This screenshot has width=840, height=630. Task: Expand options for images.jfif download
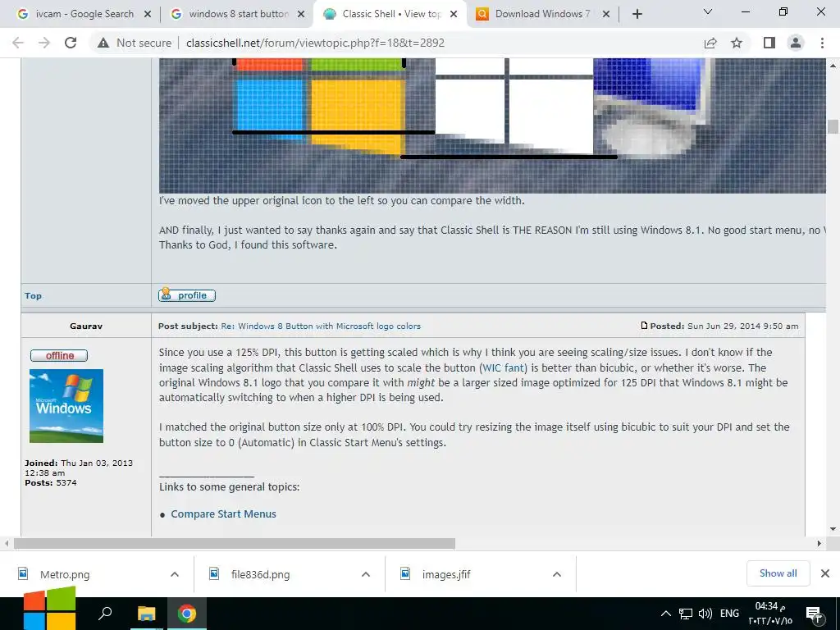click(557, 574)
